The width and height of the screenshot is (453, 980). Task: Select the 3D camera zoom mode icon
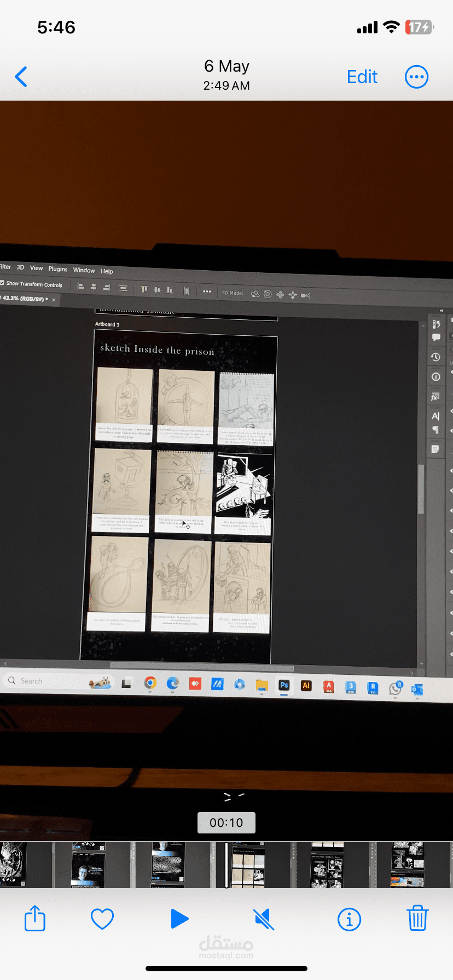(305, 295)
